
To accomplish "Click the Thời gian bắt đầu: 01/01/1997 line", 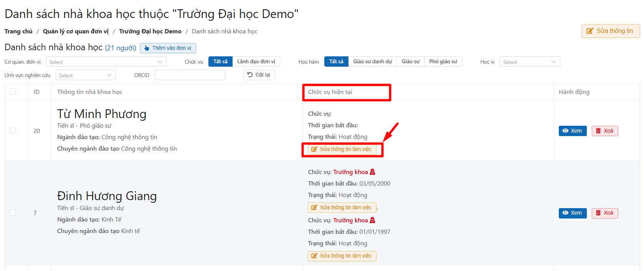I will point(349,232).
